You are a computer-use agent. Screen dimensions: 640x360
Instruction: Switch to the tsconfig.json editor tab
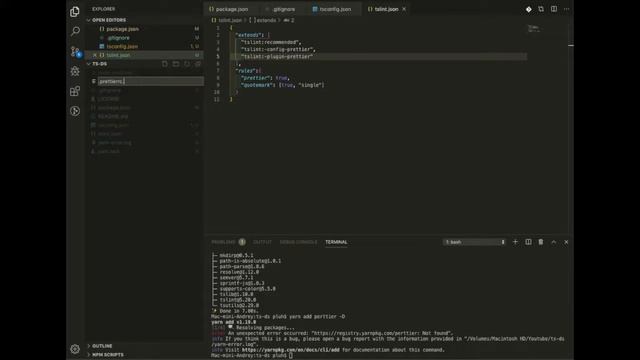point(335,9)
